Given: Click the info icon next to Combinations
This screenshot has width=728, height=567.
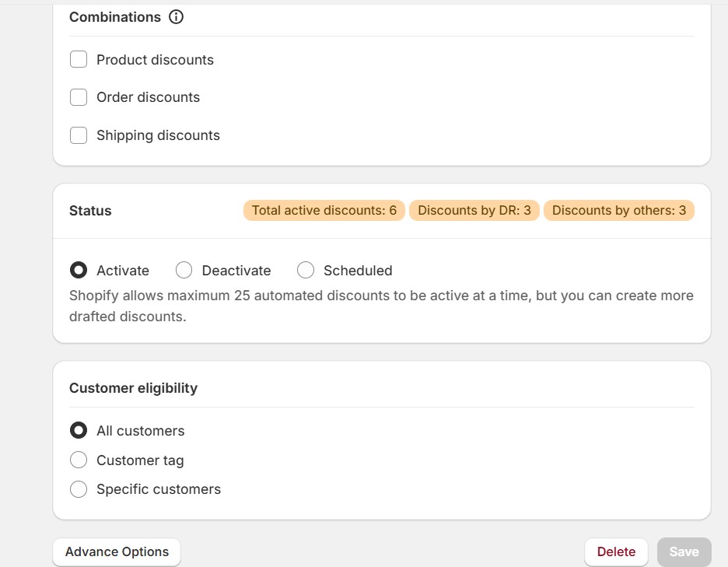Looking at the screenshot, I should click(176, 16).
